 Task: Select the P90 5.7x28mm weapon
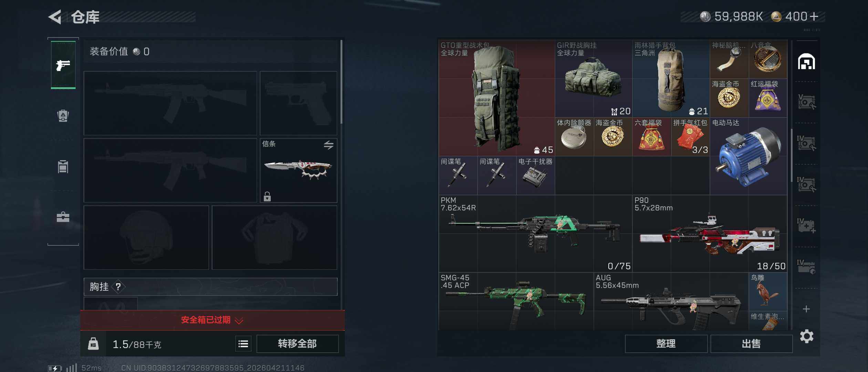(x=710, y=234)
